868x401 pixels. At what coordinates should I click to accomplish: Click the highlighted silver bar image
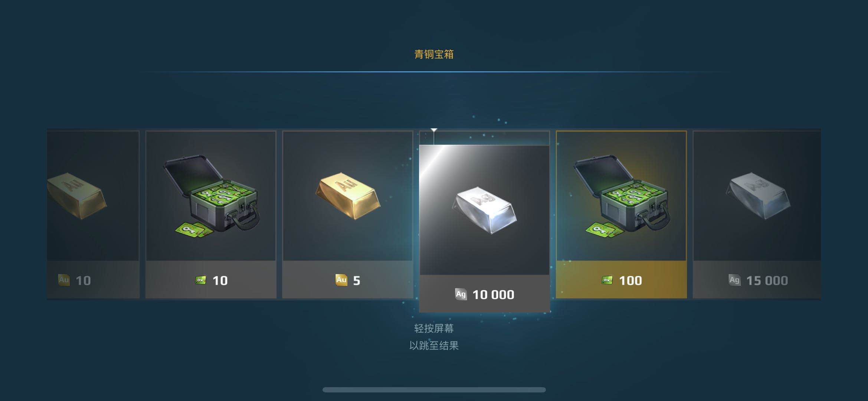484,210
